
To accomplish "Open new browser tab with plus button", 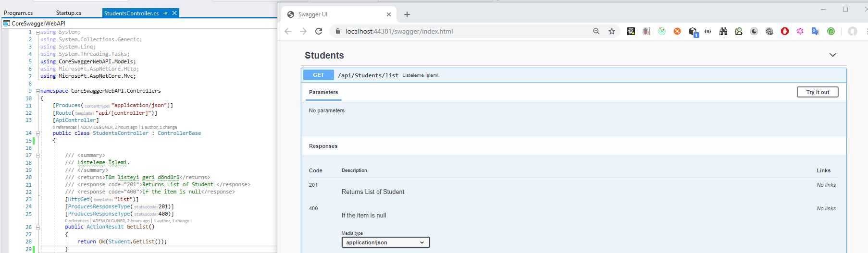I will click(x=407, y=14).
